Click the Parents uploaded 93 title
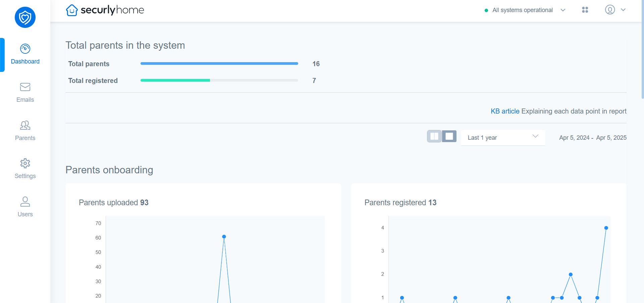Screen dimensions: 644x303 pos(114,203)
